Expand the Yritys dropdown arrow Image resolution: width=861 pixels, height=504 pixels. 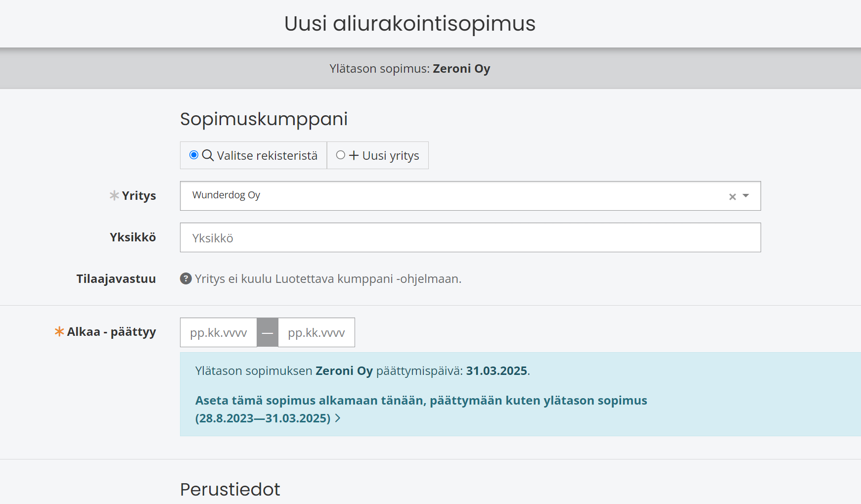click(x=746, y=196)
